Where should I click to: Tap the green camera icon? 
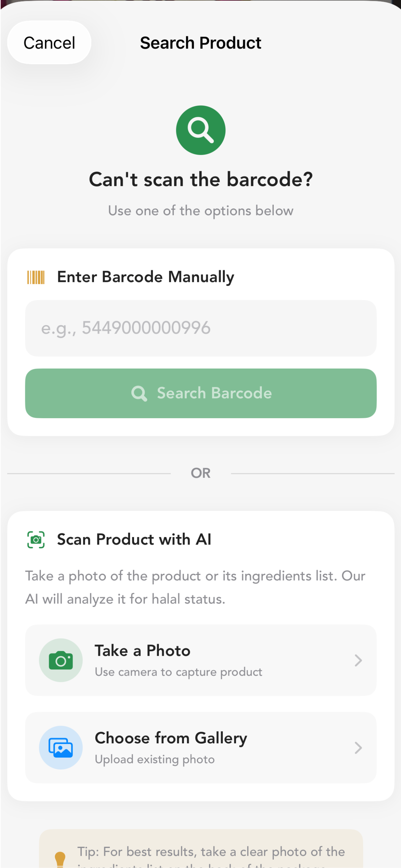coord(61,660)
